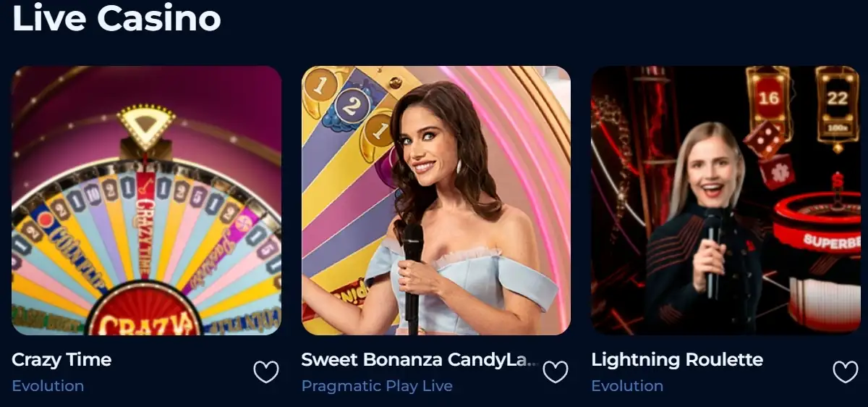Image resolution: width=868 pixels, height=407 pixels.
Task: Click the Live Casino section heading
Action: (x=116, y=17)
